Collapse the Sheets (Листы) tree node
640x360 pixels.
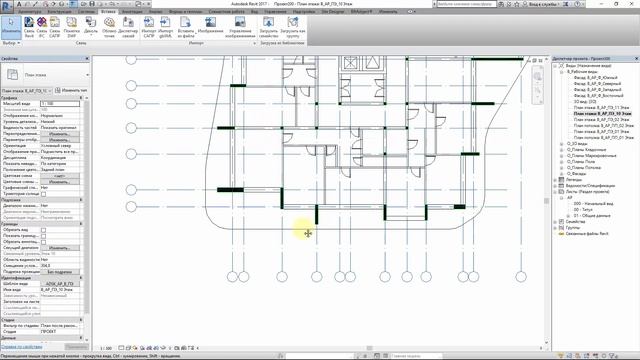(x=555, y=191)
